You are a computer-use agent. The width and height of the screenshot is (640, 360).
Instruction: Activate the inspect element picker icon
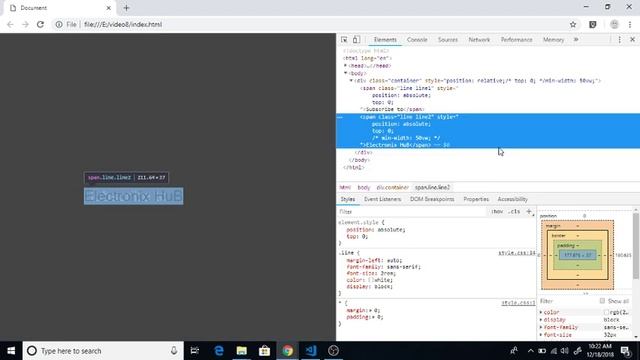[344, 40]
